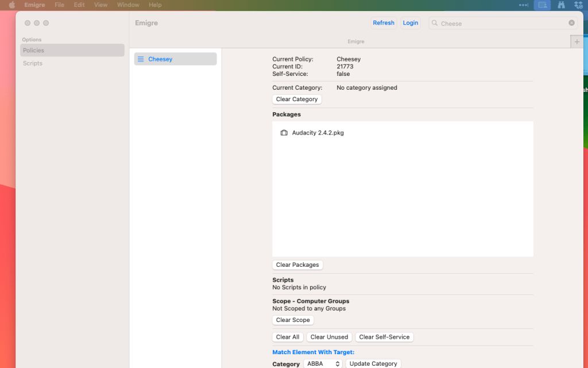Click the Dropbox status icon in menu bar

(578, 5)
